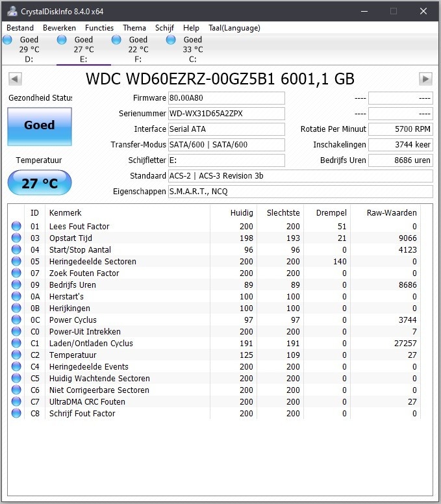Click status icon for attribute 09 Bedrijfs Uren
Image resolution: width=441 pixels, height=504 pixels.
coord(16,284)
